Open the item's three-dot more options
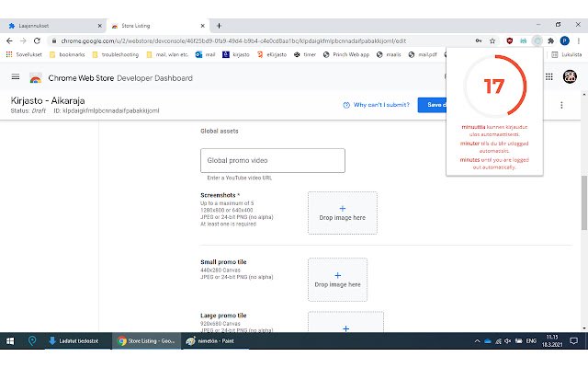 point(561,105)
